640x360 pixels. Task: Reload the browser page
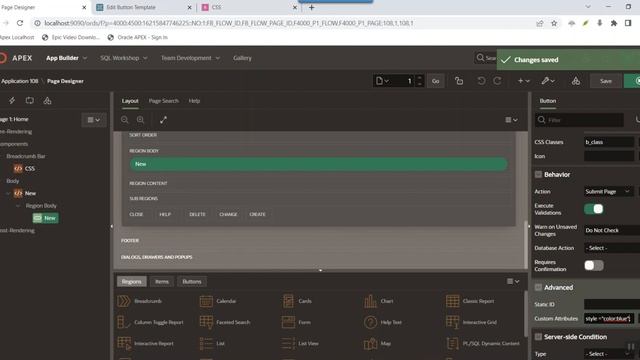tap(20, 23)
